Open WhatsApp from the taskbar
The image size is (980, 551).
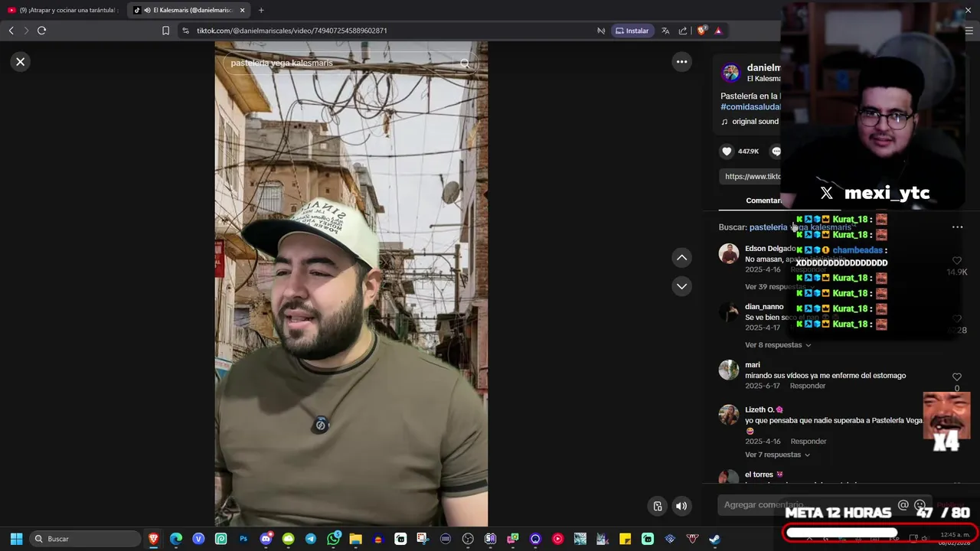click(333, 539)
